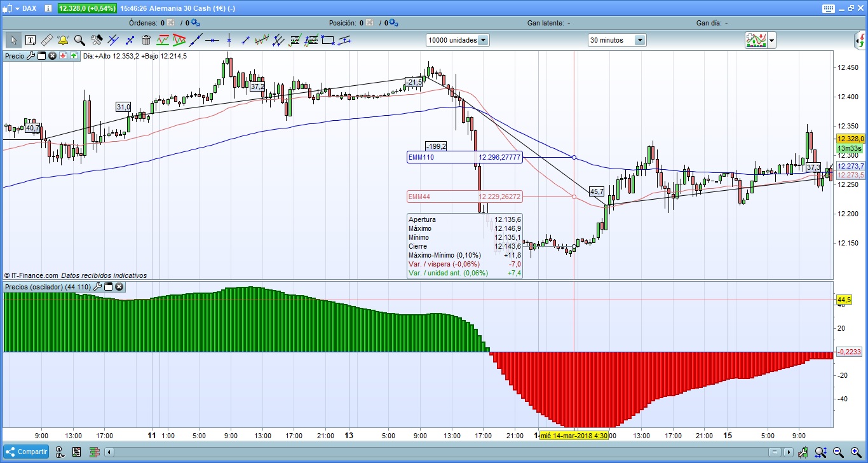The height and width of the screenshot is (463, 868).
Task: Select the parallel lines drawing tool
Action: [x=344, y=40]
